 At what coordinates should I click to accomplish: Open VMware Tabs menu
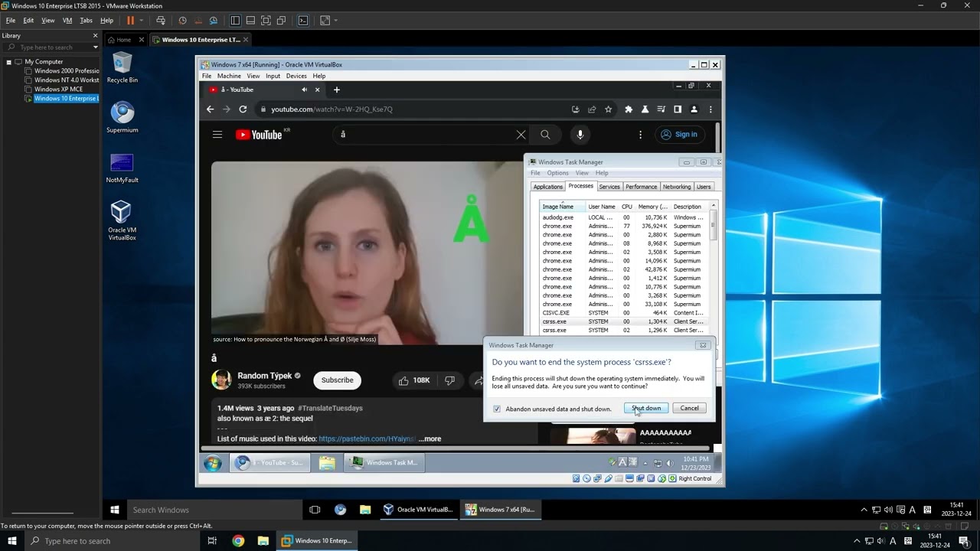coord(86,21)
